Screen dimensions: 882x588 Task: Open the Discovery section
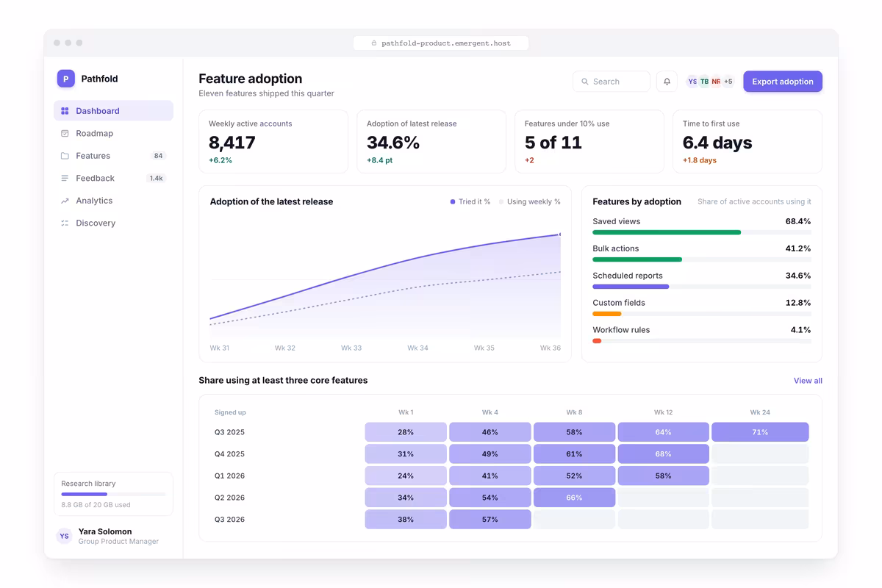(x=113, y=223)
